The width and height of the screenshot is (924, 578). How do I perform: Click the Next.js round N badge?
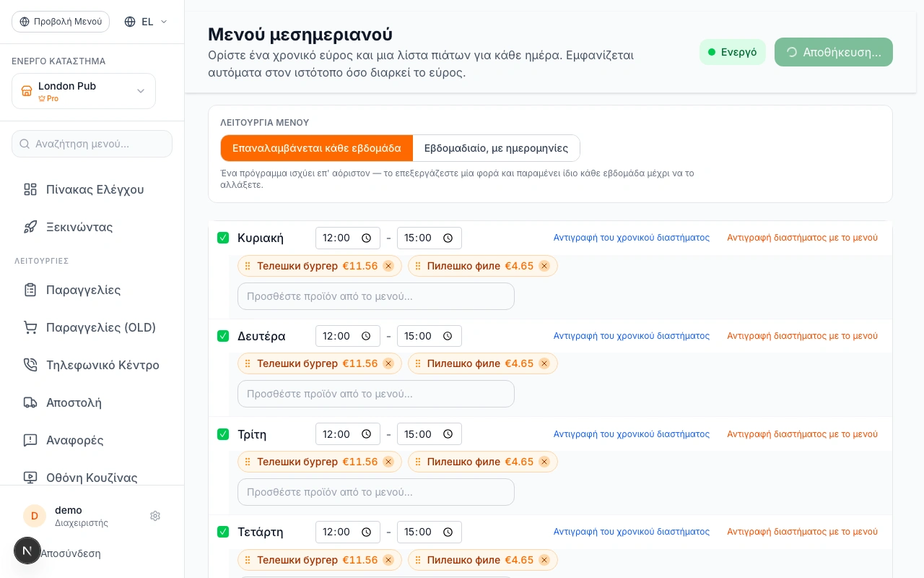27,551
